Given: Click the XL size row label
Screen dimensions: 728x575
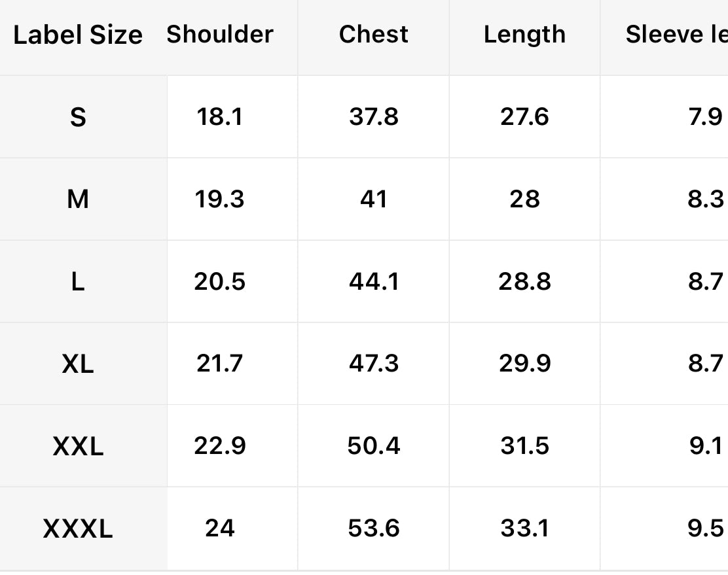Looking at the screenshot, I should 78,364.
